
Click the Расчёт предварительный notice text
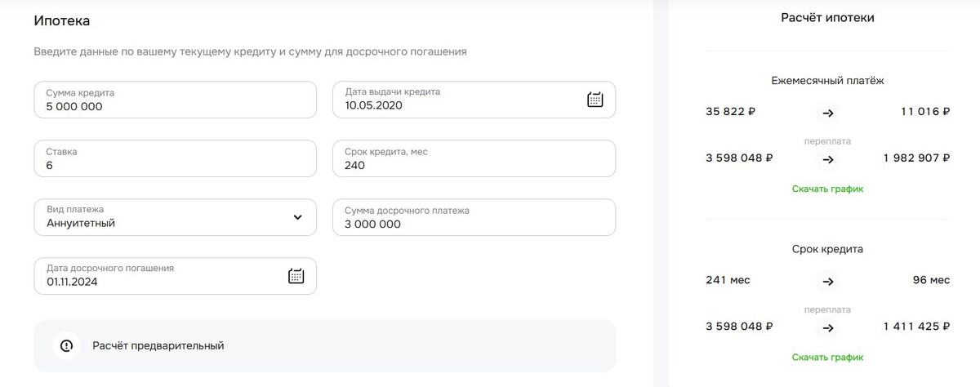pyautogui.click(x=158, y=345)
